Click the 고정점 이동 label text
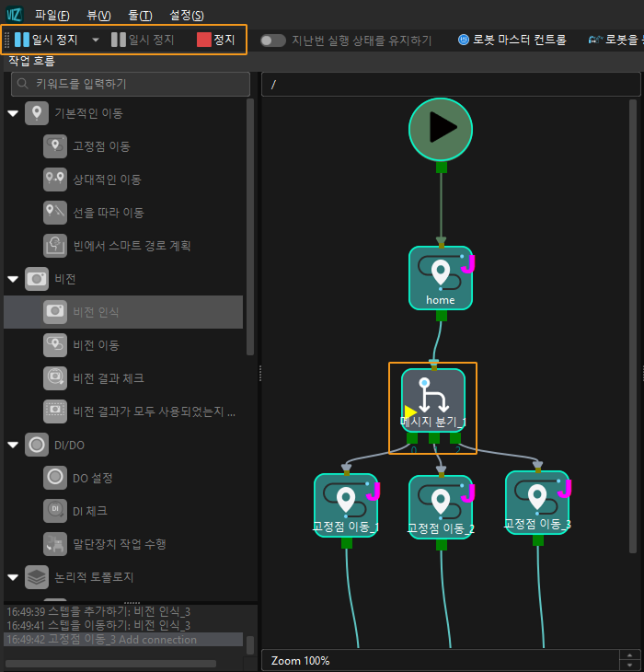This screenshot has width=644, height=672. pyautogui.click(x=101, y=146)
